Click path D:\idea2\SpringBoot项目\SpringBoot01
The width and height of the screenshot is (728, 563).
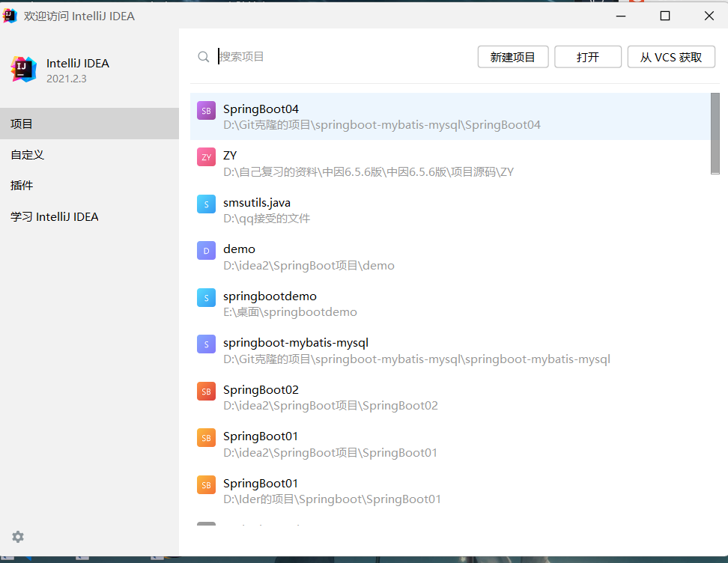[x=330, y=452]
